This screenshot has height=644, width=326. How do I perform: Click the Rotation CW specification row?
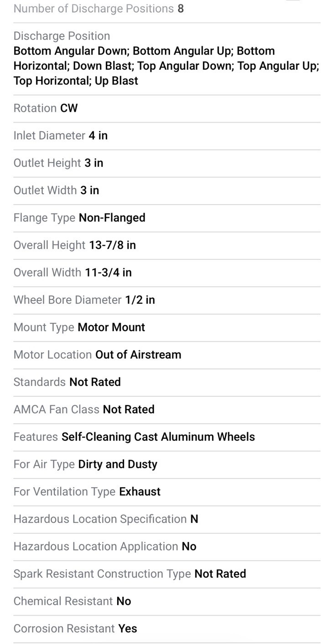point(167,108)
